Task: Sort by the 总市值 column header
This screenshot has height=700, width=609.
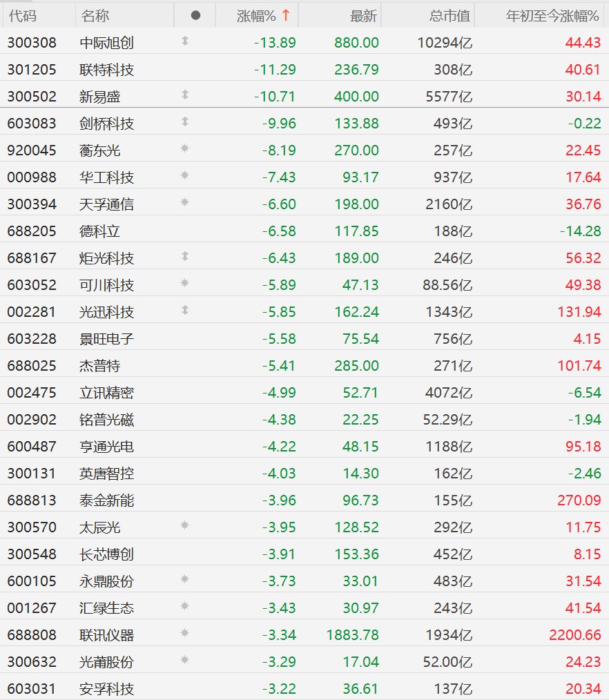Action: tap(449, 16)
